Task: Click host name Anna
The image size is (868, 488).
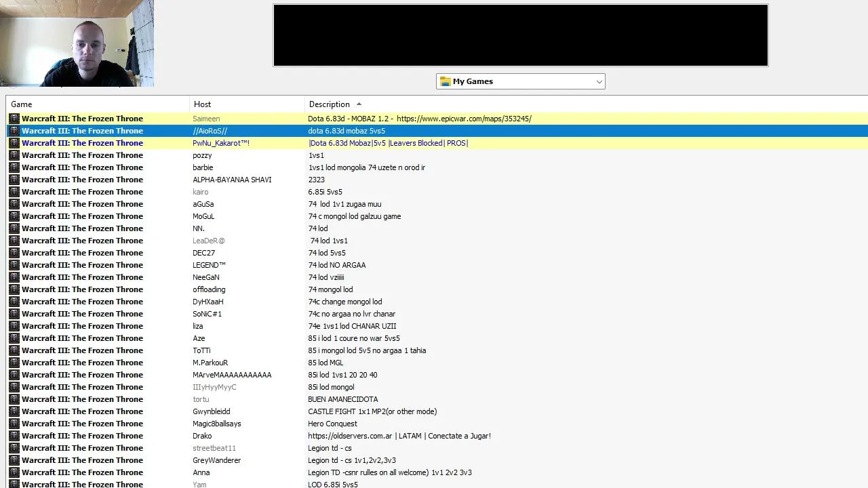Action: click(x=201, y=472)
